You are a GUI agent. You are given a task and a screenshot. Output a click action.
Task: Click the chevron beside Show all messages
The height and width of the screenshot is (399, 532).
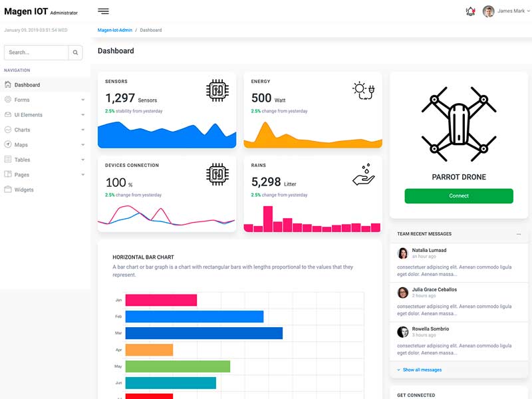(x=398, y=370)
